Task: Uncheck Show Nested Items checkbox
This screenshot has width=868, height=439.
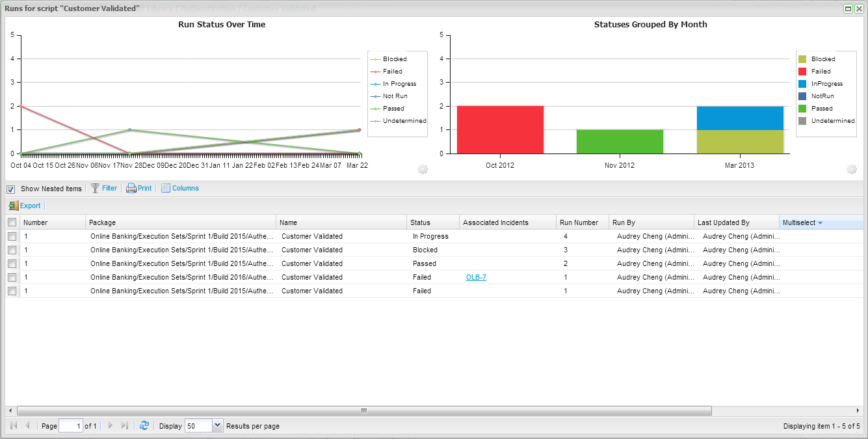Action: point(10,189)
